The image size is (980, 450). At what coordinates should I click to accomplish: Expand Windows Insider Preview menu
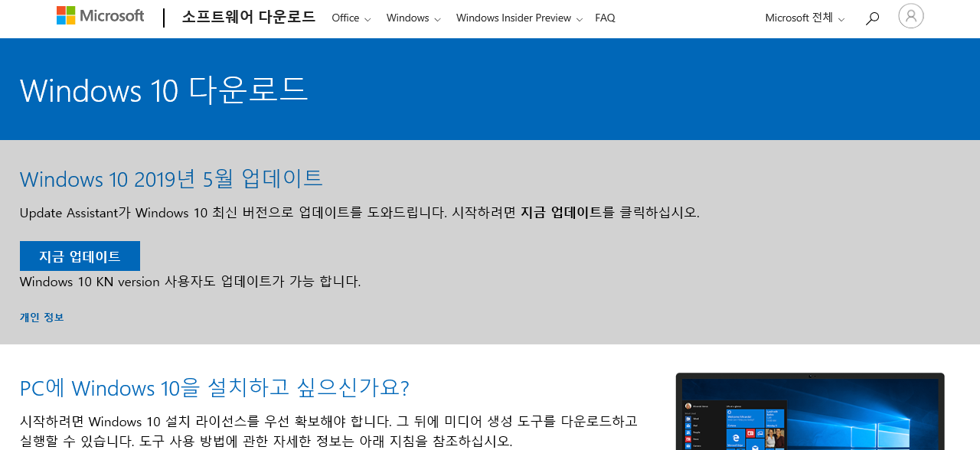pyautogui.click(x=519, y=18)
